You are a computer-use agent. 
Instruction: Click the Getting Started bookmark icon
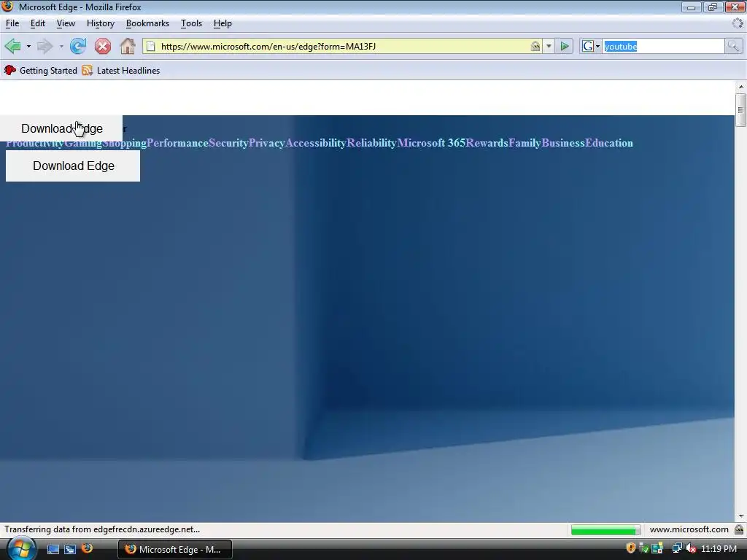pyautogui.click(x=10, y=71)
